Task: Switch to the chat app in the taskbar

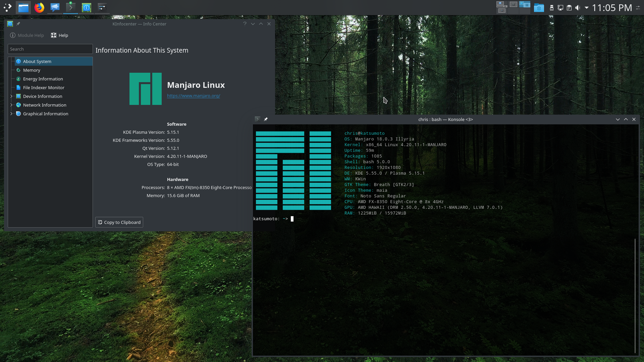Action: click(55, 7)
